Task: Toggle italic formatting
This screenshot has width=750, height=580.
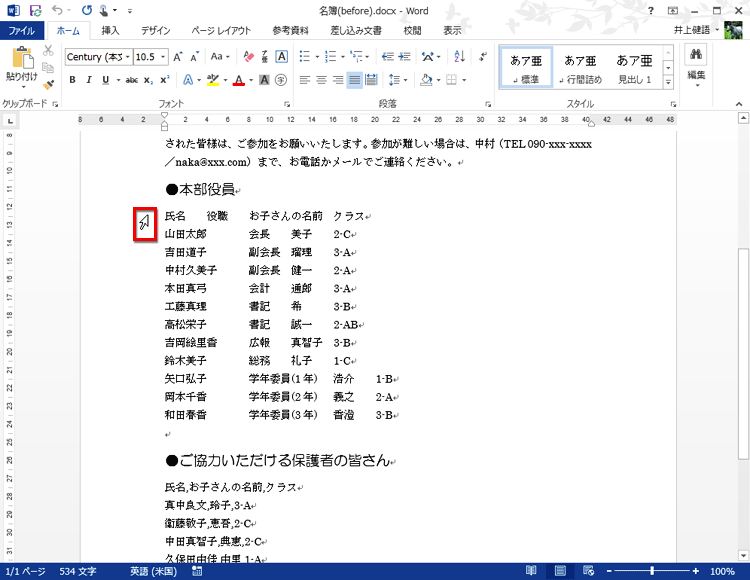Action: coord(89,80)
